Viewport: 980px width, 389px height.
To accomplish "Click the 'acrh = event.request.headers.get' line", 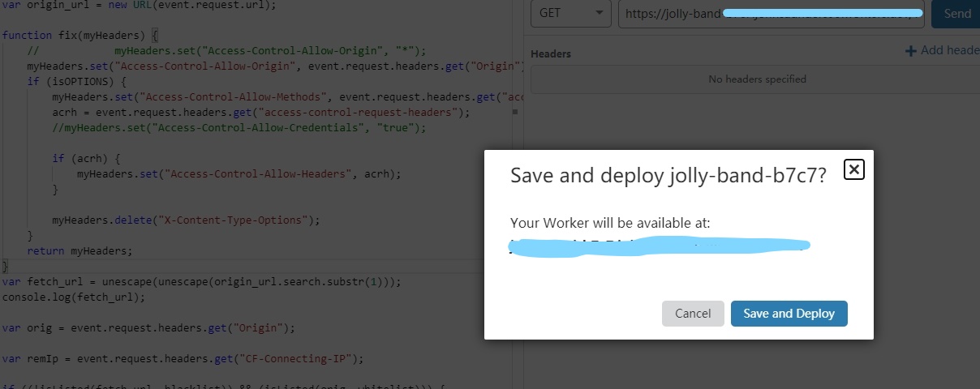I will click(261, 113).
